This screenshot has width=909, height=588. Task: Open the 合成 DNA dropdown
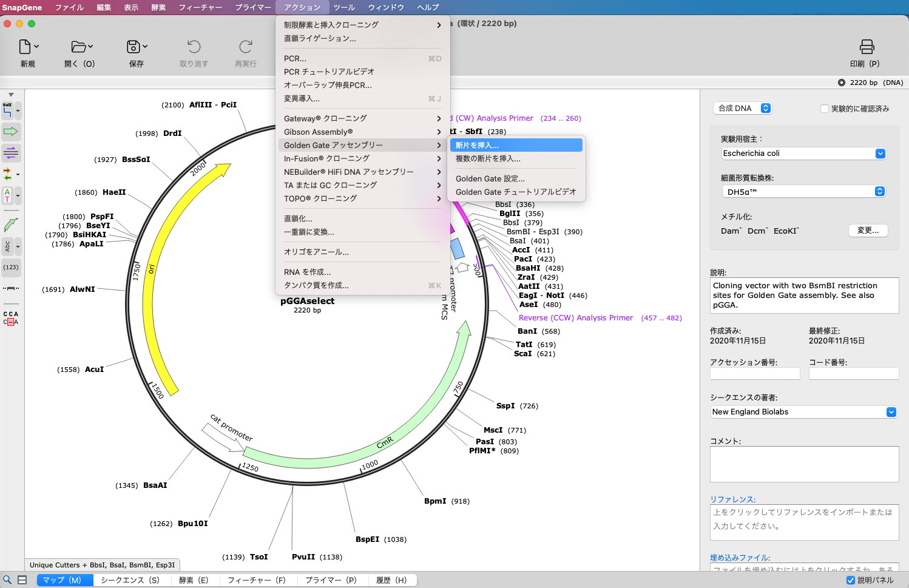[x=743, y=108]
